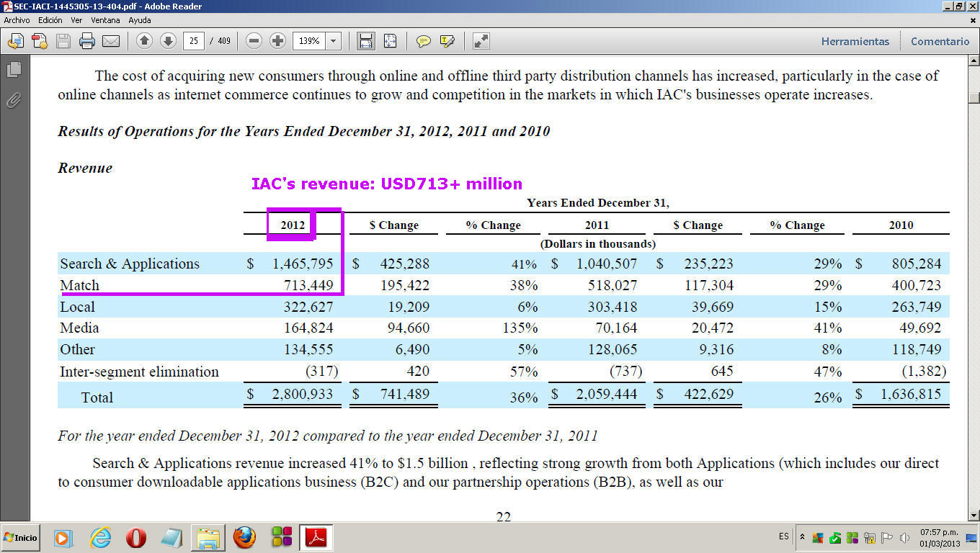The width and height of the screenshot is (980, 553).
Task: Click the Adobe Reader taskbar icon
Action: click(317, 537)
